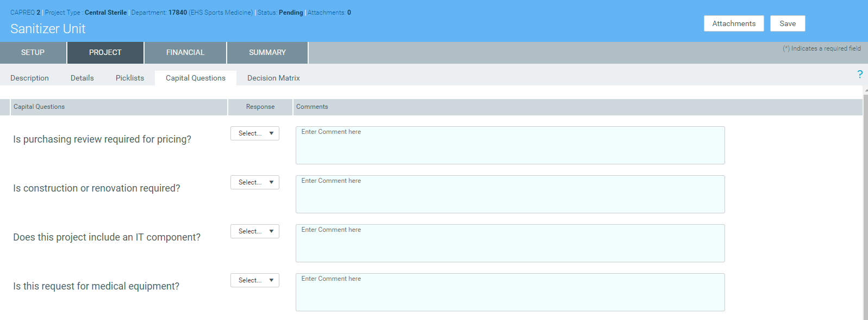Viewport: 868px width, 320px height.
Task: Click the Attachments button
Action: click(734, 23)
